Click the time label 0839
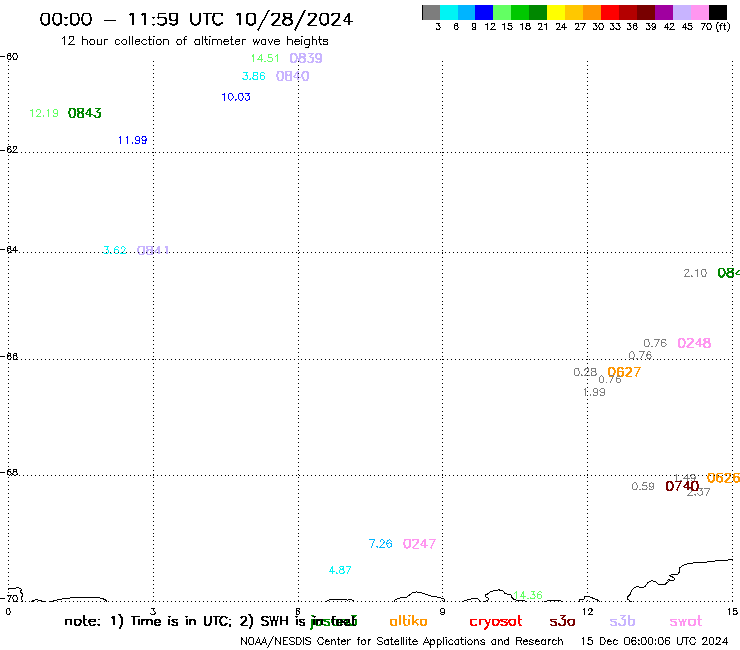This screenshot has width=740, height=650. tap(306, 58)
